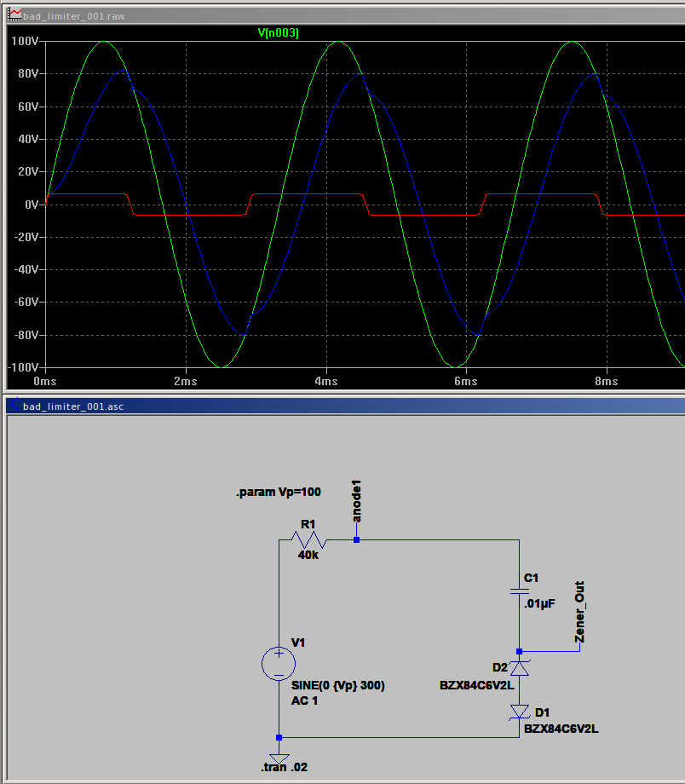
Task: Click the 0ms time axis label
Action: click(x=45, y=382)
